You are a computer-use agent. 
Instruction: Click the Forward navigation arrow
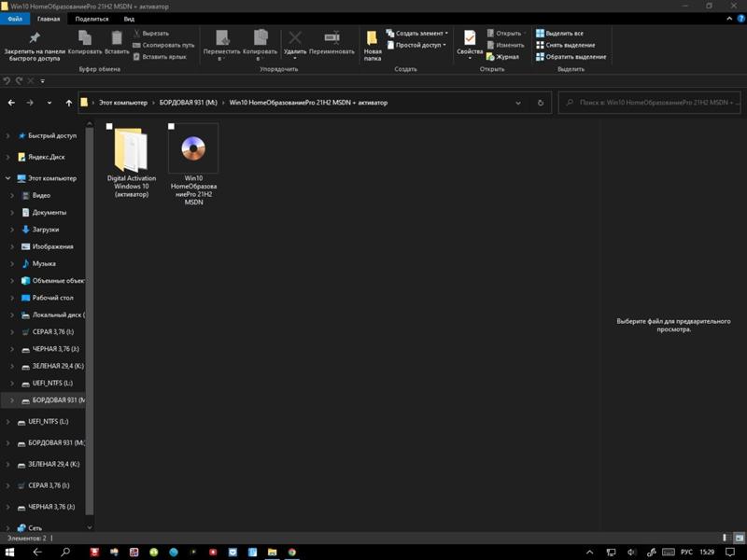(30, 103)
